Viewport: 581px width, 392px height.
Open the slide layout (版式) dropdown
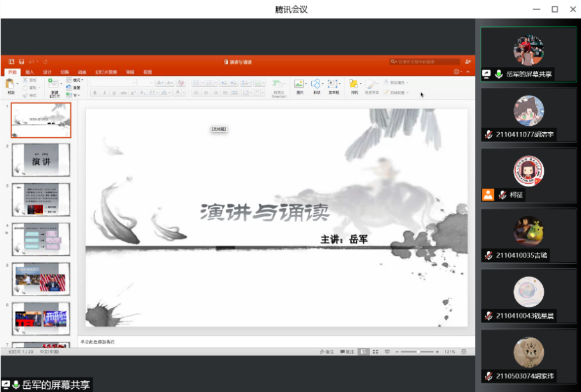click(x=75, y=80)
